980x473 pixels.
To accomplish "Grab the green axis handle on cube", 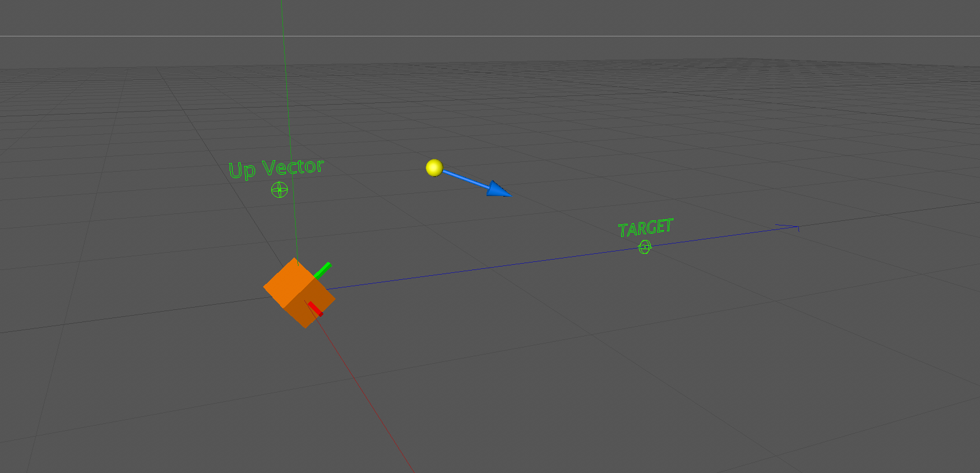I will click(323, 270).
